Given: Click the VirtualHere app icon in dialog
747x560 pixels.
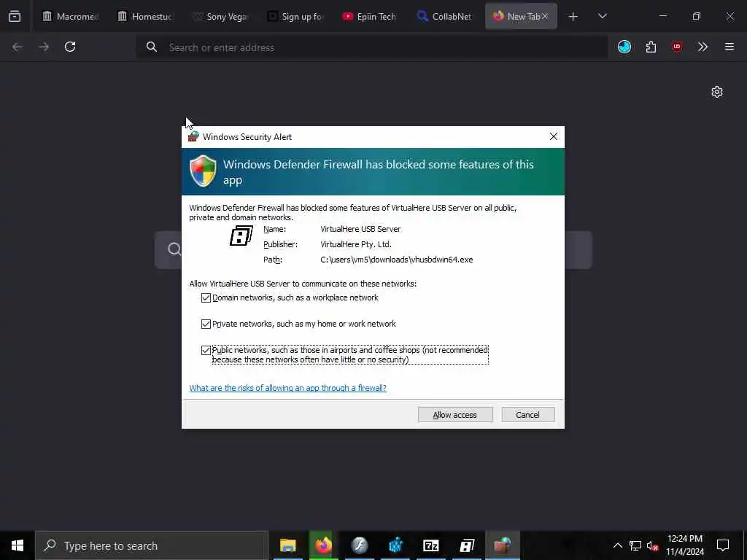Looking at the screenshot, I should point(241,236).
